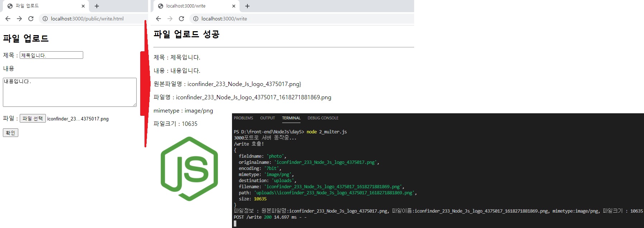Click the globe favicon of the localhost:3000/write tab

[161, 6]
